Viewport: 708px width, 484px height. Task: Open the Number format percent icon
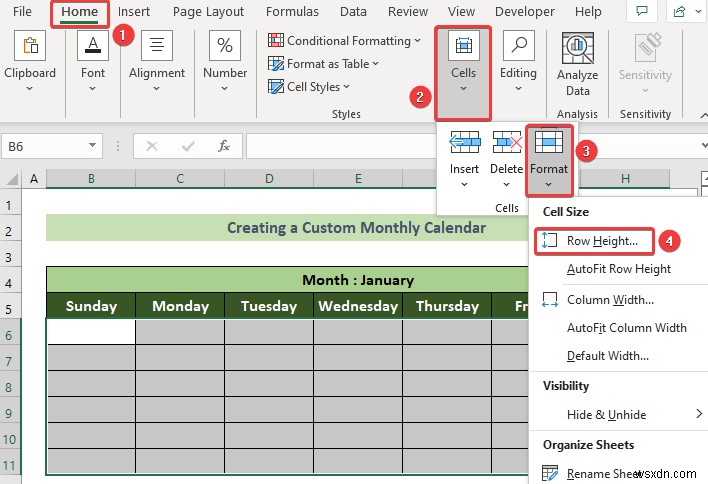(x=225, y=46)
